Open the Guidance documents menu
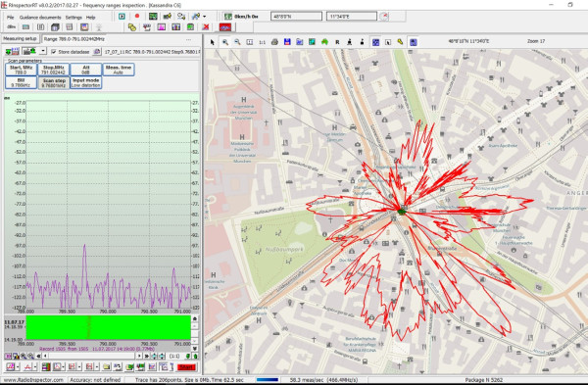Viewport: 588px width, 385px height. (x=40, y=18)
